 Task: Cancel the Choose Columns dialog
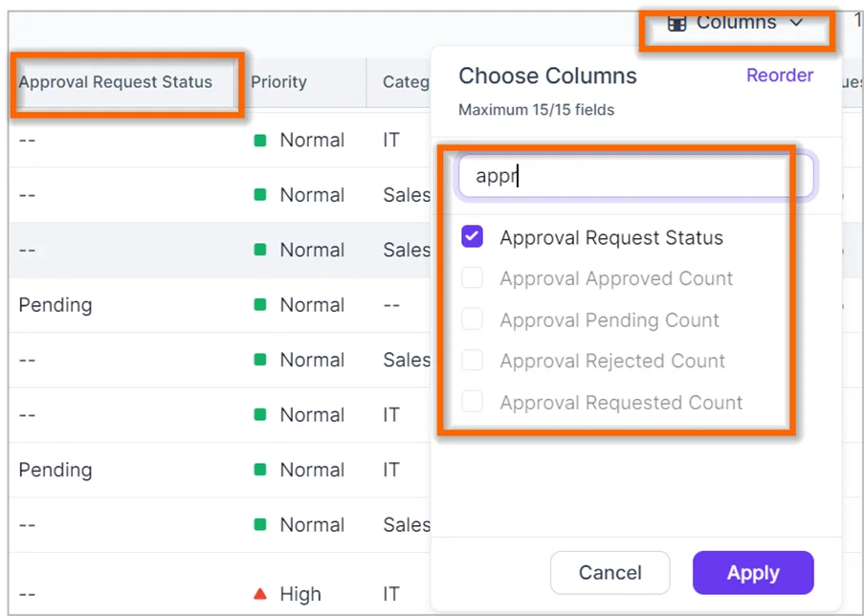(x=609, y=573)
